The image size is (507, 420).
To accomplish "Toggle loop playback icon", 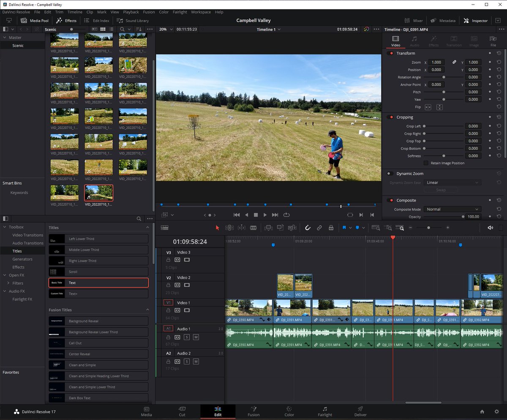I will point(286,215).
